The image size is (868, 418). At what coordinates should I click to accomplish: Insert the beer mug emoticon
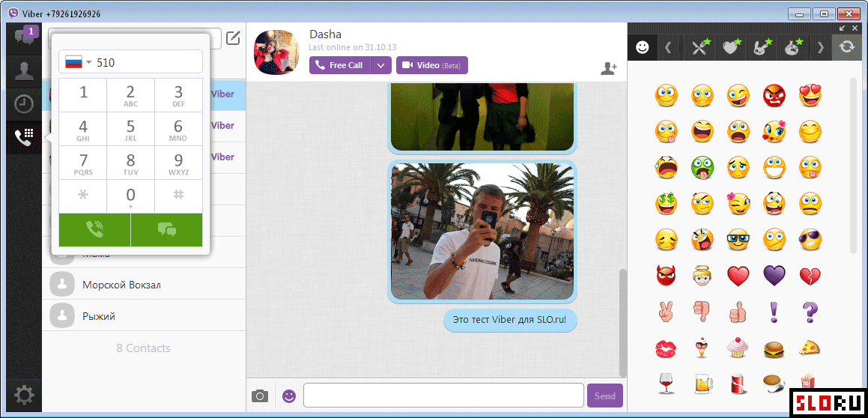[702, 384]
